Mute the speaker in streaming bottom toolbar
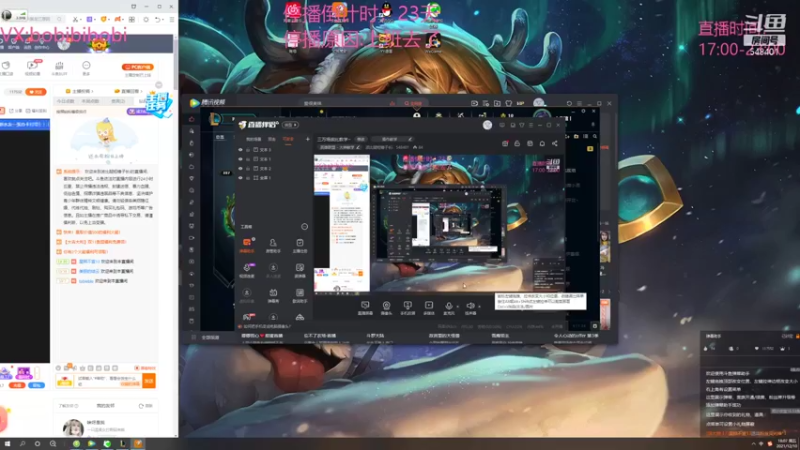This screenshot has width=800, height=450. [470, 308]
